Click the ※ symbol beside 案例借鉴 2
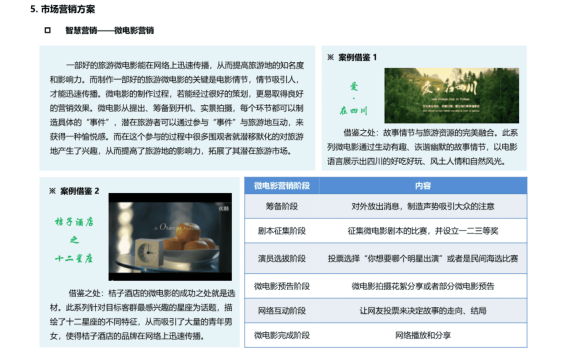 click(x=52, y=191)
